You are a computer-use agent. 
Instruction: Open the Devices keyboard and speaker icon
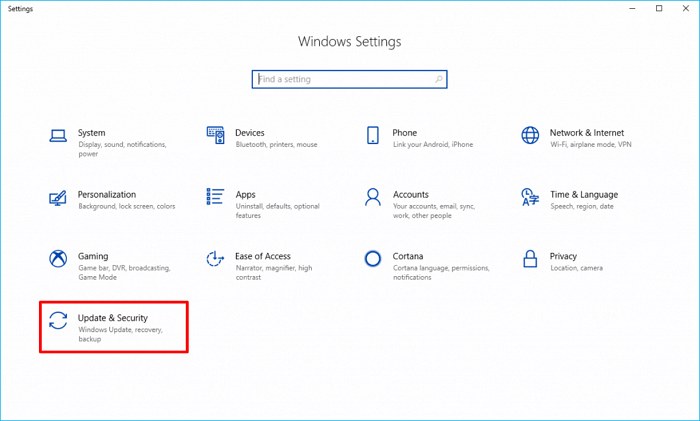215,135
